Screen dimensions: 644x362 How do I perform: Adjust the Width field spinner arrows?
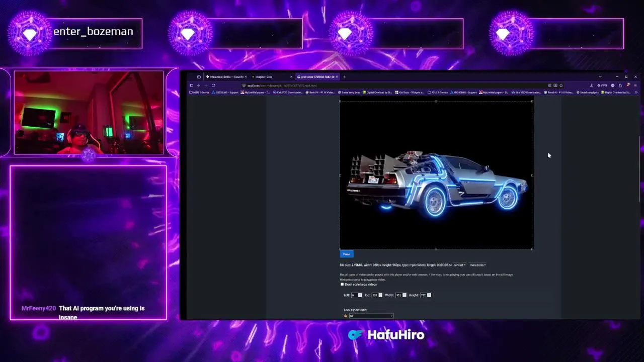[405, 295]
